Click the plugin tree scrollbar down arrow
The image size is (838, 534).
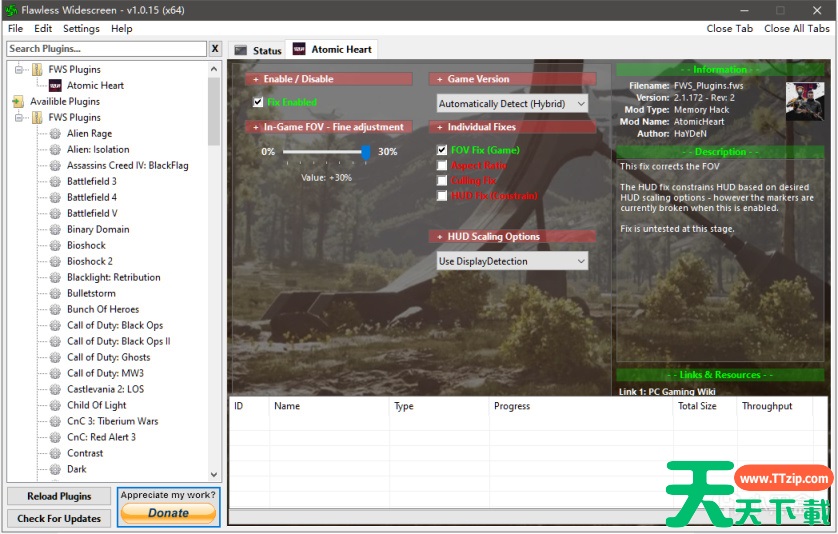click(214, 474)
